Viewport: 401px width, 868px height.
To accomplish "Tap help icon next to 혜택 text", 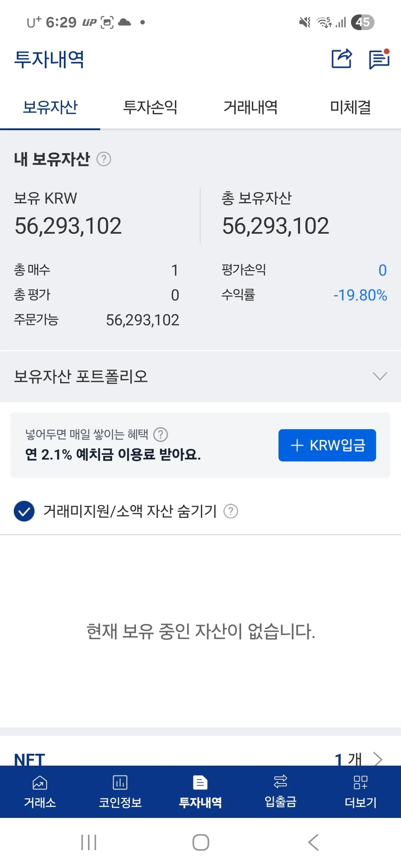I will coord(161,434).
